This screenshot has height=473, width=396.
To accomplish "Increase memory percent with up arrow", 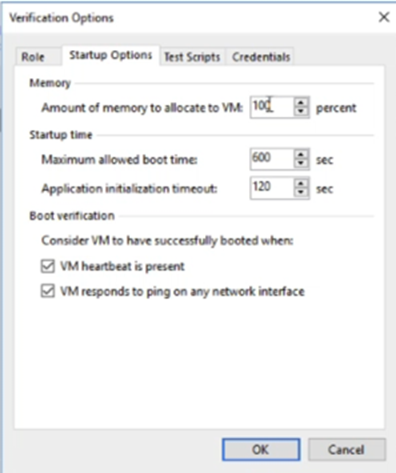I will click(301, 103).
